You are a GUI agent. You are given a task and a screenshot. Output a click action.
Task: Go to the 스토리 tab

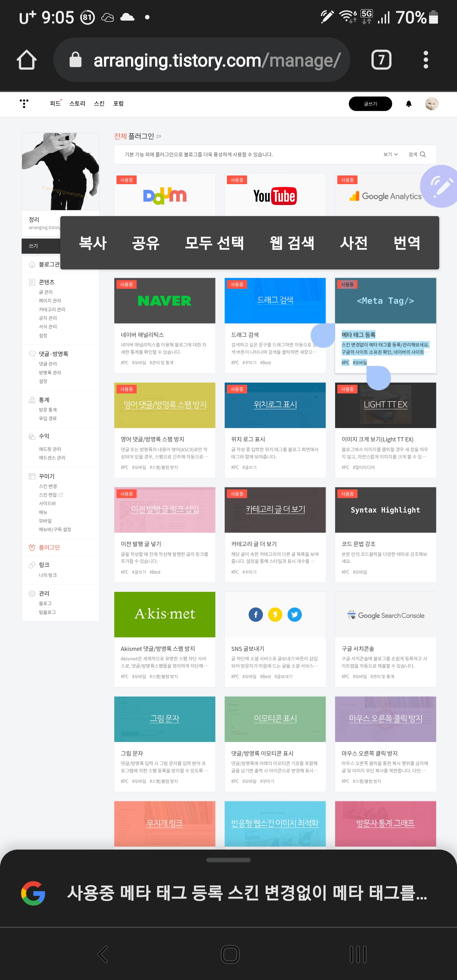click(77, 103)
